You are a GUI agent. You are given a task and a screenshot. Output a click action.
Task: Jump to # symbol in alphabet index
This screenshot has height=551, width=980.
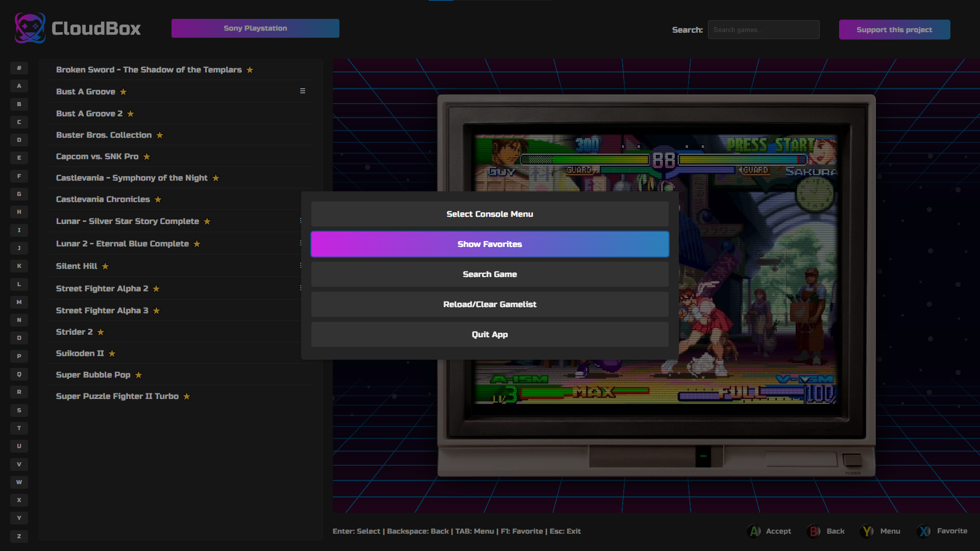tap(19, 68)
